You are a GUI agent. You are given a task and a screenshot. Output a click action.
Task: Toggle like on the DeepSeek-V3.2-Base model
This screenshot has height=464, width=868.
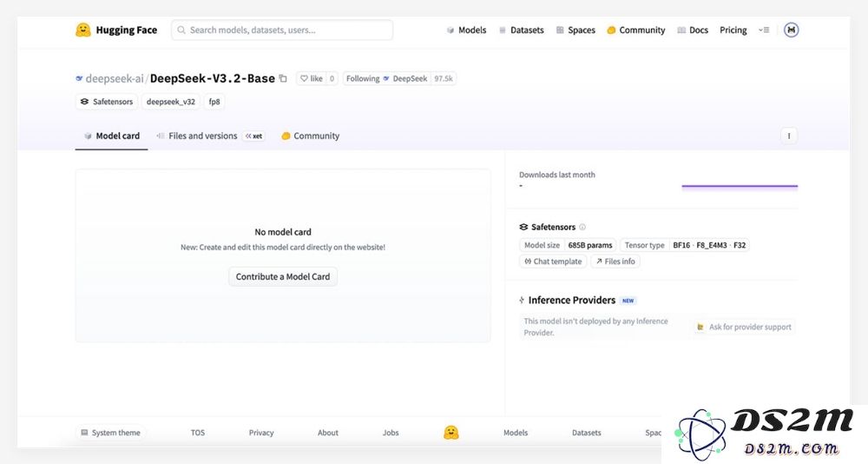(x=311, y=79)
